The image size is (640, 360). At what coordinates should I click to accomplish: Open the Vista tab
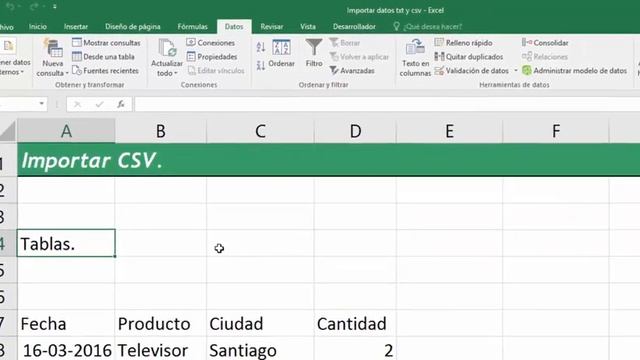pyautogui.click(x=308, y=27)
